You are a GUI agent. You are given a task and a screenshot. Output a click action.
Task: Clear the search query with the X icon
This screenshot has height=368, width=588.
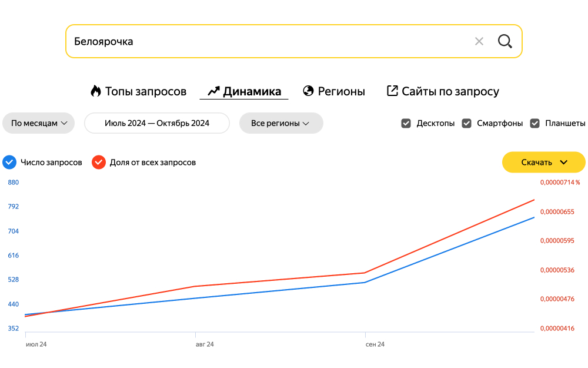point(479,41)
